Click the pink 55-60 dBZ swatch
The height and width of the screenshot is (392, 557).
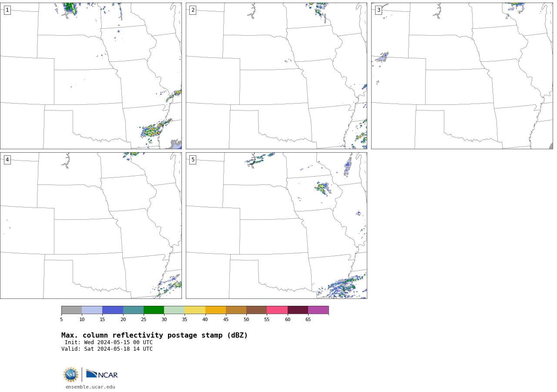[277, 310]
